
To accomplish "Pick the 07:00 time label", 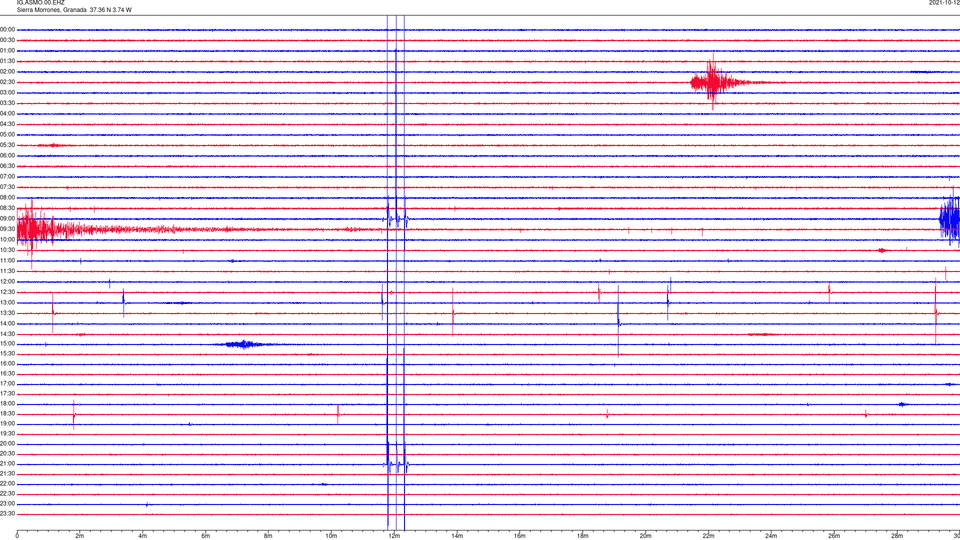I will pos(7,176).
